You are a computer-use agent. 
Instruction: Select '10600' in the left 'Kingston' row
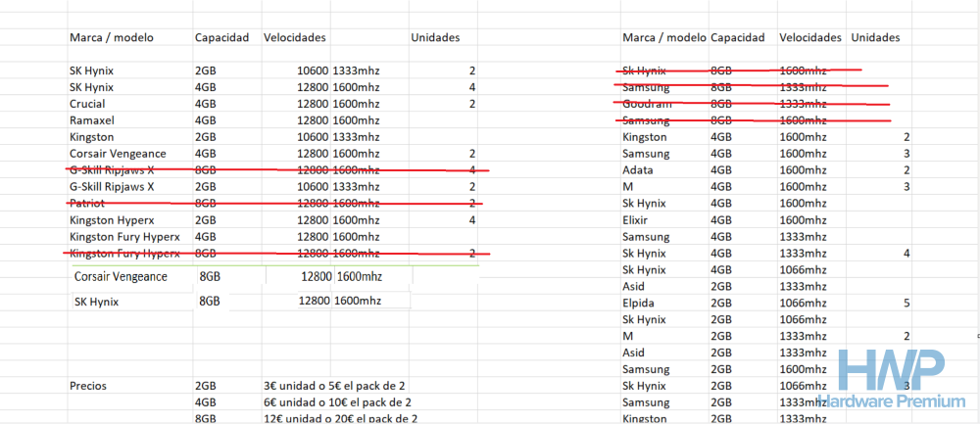(314, 137)
